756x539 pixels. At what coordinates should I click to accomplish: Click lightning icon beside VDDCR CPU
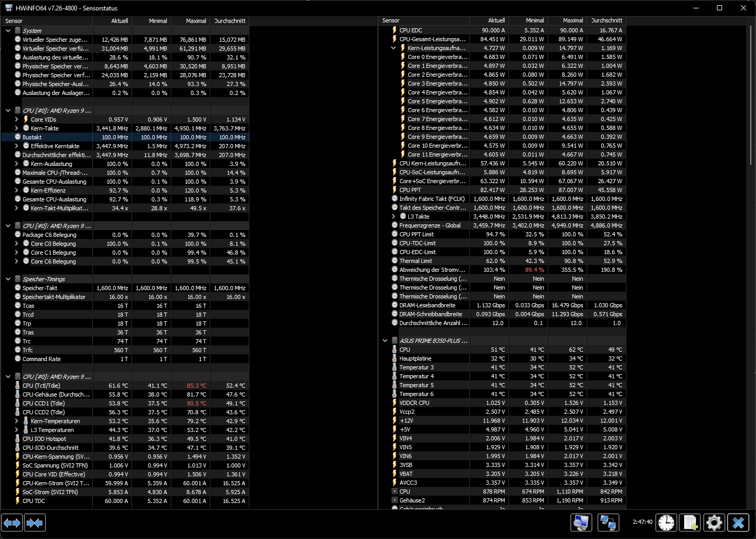click(395, 403)
